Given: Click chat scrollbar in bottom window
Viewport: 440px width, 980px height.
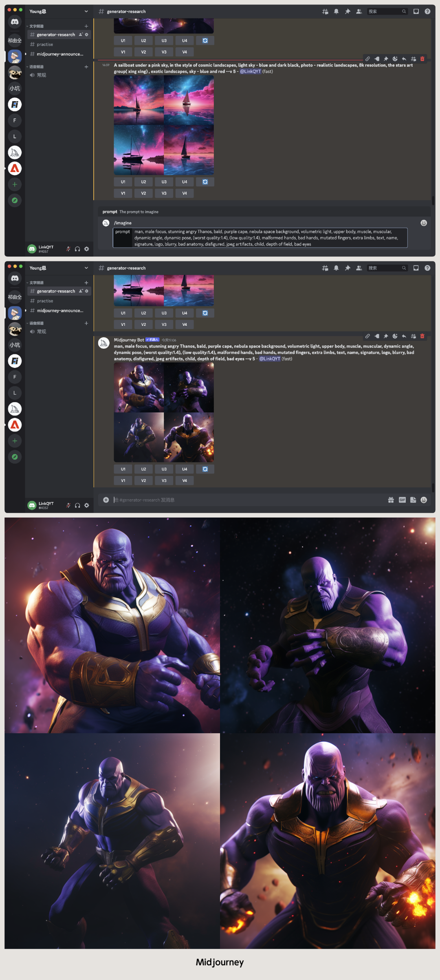Looking at the screenshot, I should [x=433, y=488].
